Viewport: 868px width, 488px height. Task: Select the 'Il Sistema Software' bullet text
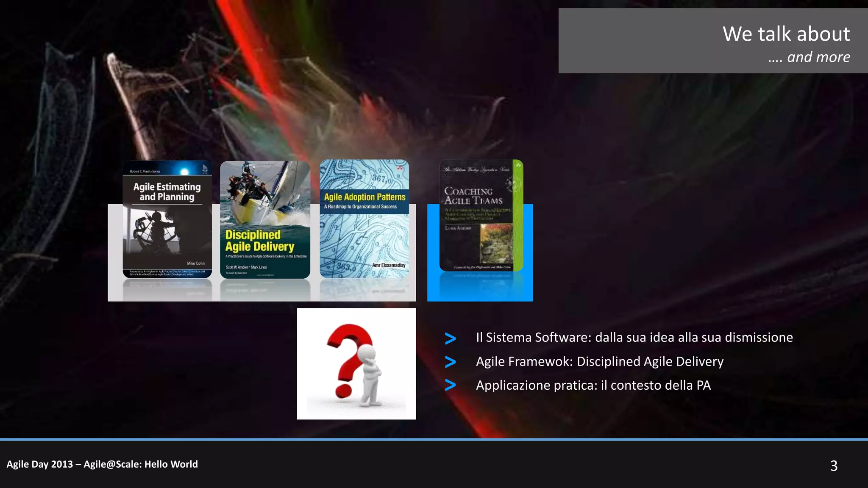coord(634,337)
